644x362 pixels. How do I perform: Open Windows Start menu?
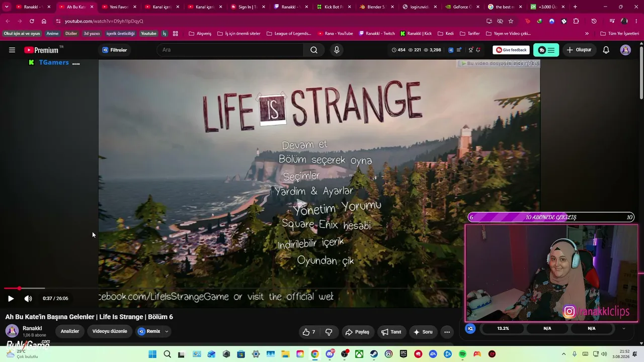152,354
